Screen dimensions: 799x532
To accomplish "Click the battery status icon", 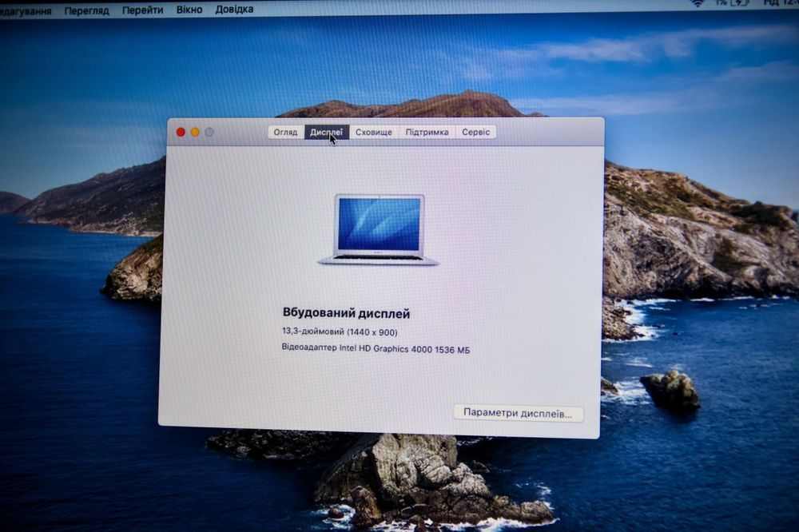I will 741,2.
